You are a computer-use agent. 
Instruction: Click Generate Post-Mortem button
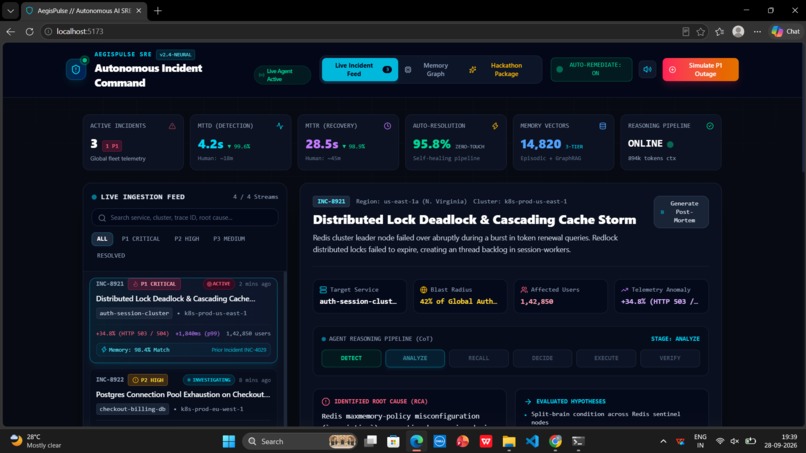(681, 212)
